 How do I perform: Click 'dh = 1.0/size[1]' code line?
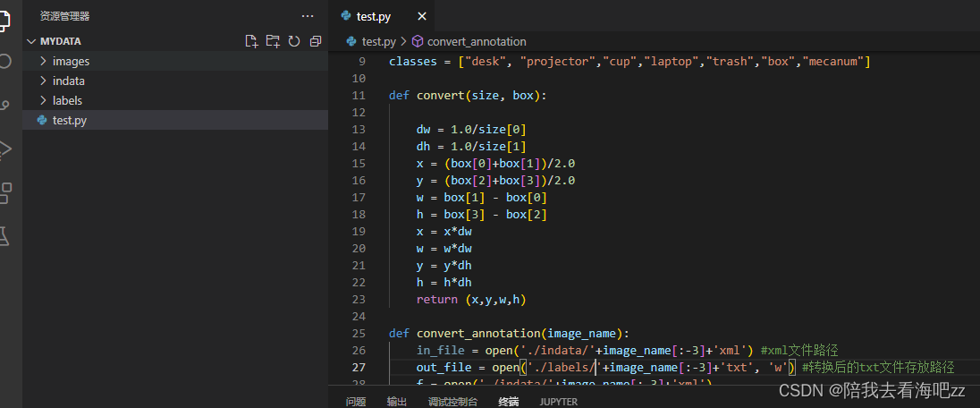click(471, 147)
